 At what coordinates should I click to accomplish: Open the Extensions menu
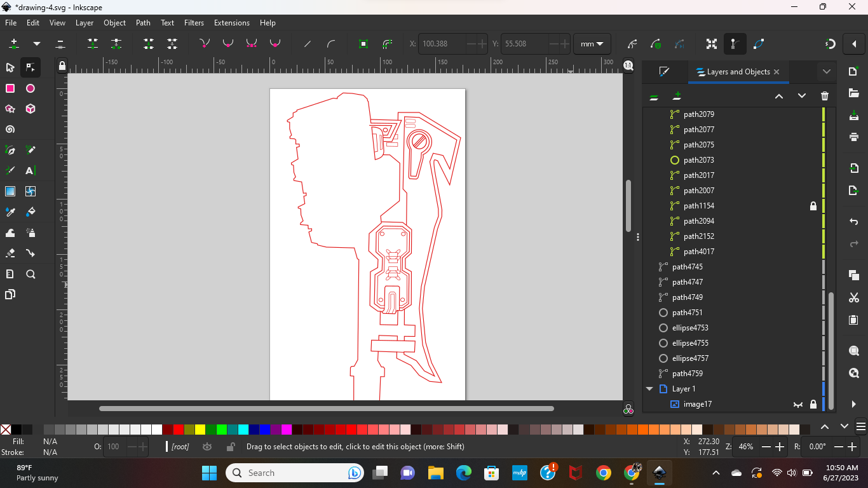tap(231, 23)
